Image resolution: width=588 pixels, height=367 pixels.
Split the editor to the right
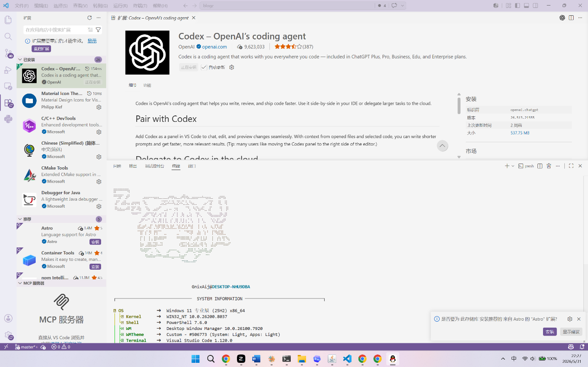point(571,18)
